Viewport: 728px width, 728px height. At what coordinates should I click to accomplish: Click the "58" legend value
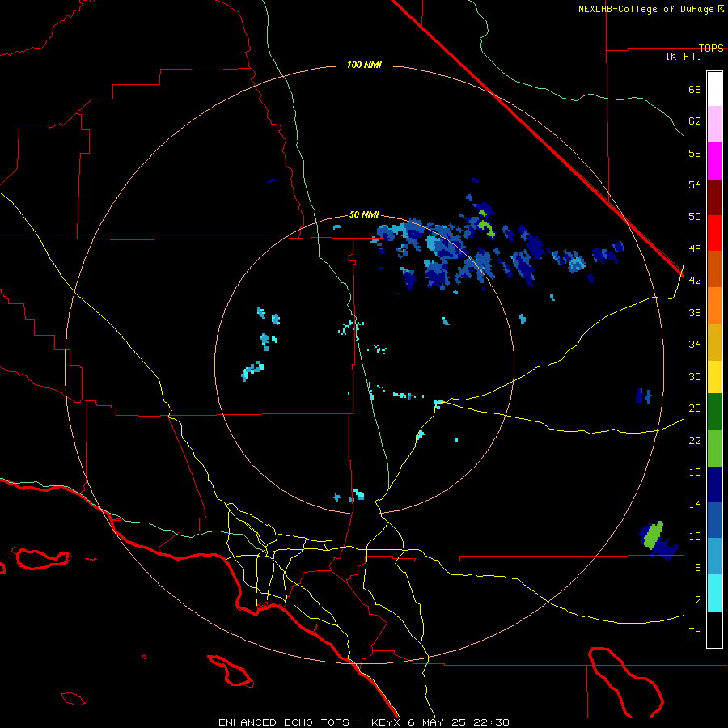(695, 153)
